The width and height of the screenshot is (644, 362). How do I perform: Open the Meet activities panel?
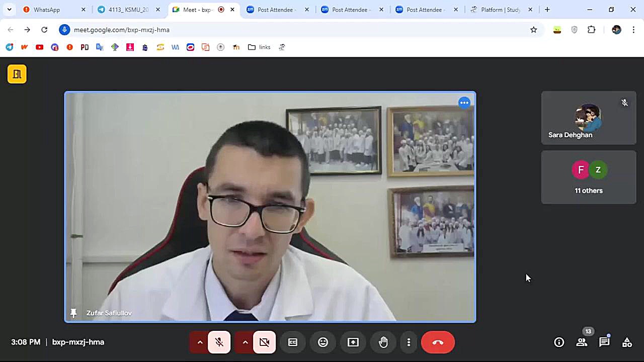coord(627,342)
